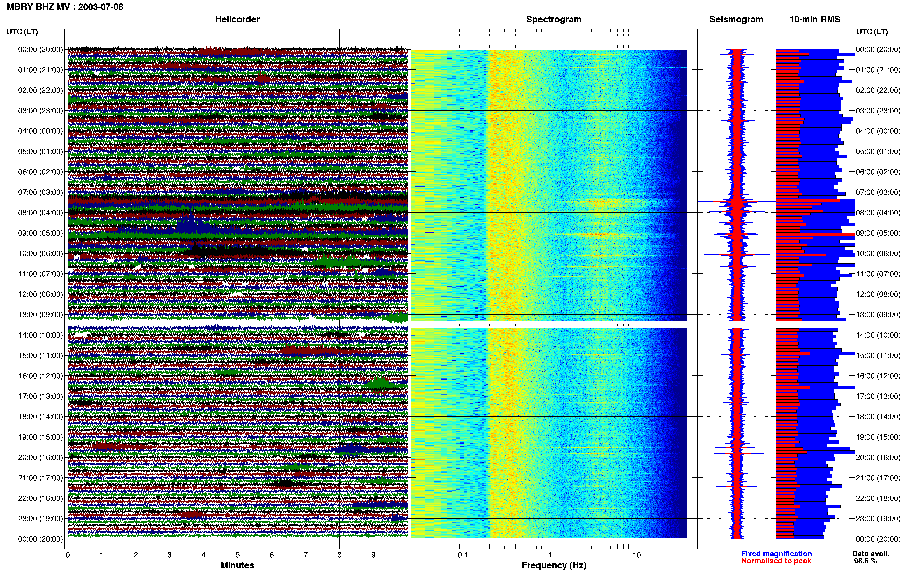
Task: Click the 'Normalised to peak' legend text
Action: [x=776, y=561]
